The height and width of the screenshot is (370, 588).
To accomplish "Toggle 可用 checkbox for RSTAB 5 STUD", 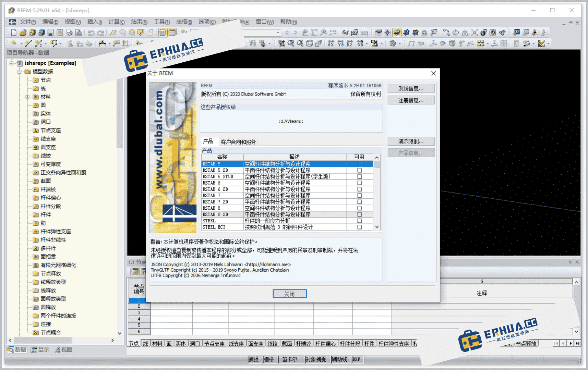I will (x=359, y=176).
